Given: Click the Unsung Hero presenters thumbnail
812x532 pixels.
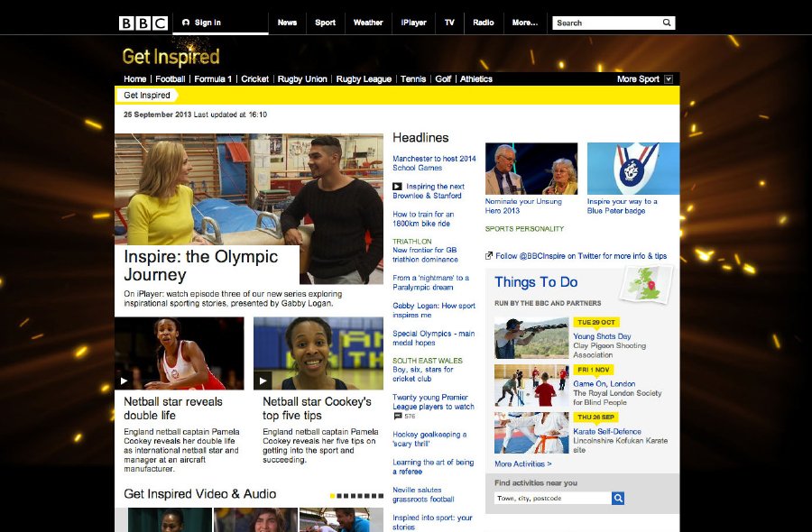Looking at the screenshot, I should 531,169.
